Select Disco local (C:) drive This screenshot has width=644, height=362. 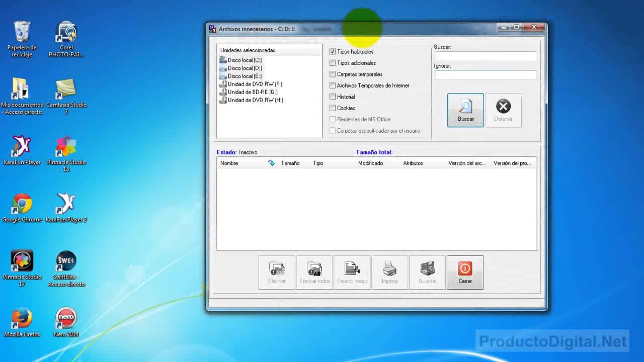241,60
